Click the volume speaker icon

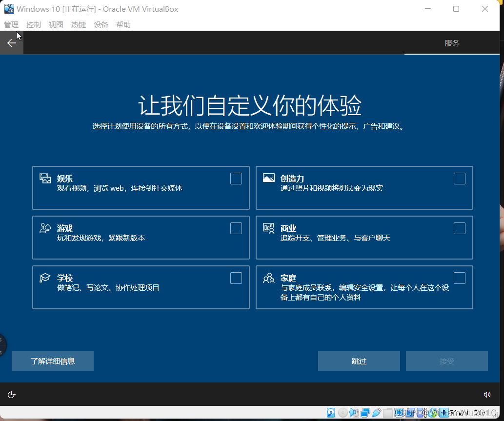pos(486,395)
